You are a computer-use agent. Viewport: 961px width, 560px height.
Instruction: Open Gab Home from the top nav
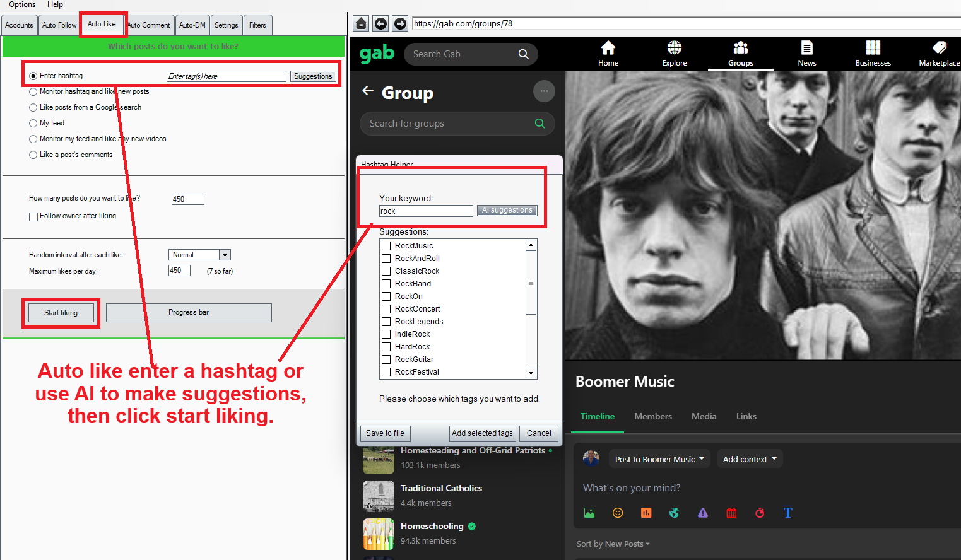pos(608,54)
